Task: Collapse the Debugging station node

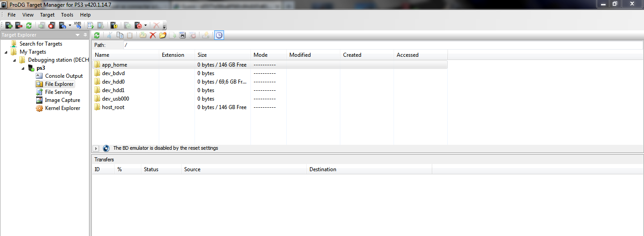Action: pyautogui.click(x=14, y=60)
